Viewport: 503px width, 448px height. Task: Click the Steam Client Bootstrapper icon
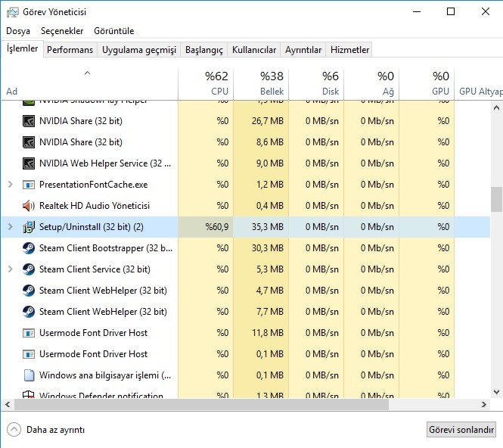point(29,248)
